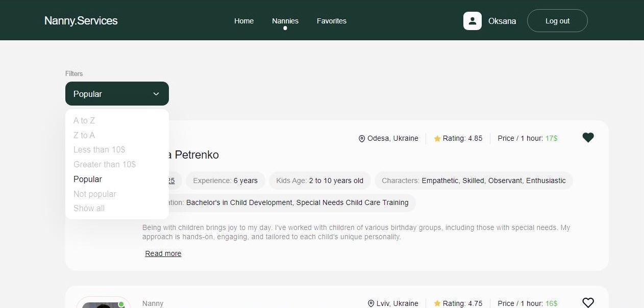Click the Lviv, Ukraine location text
Screen dimensions: 644x308
[x=398, y=303]
